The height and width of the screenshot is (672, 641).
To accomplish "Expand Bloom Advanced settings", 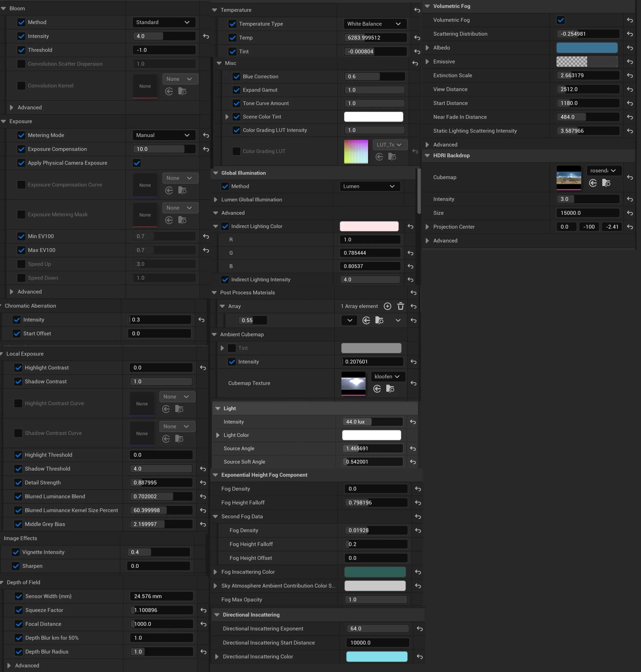I will pos(12,108).
